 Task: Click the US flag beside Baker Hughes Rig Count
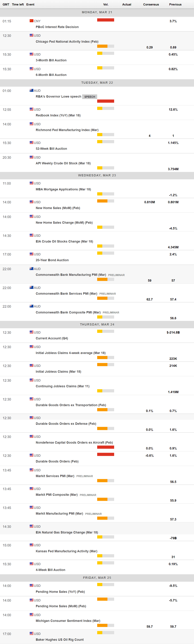pos(31,633)
